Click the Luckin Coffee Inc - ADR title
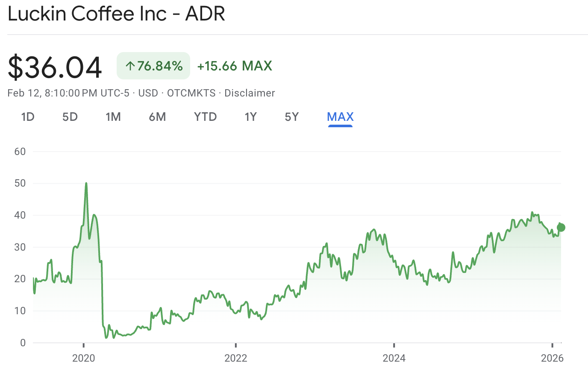588x374 pixels. click(116, 14)
